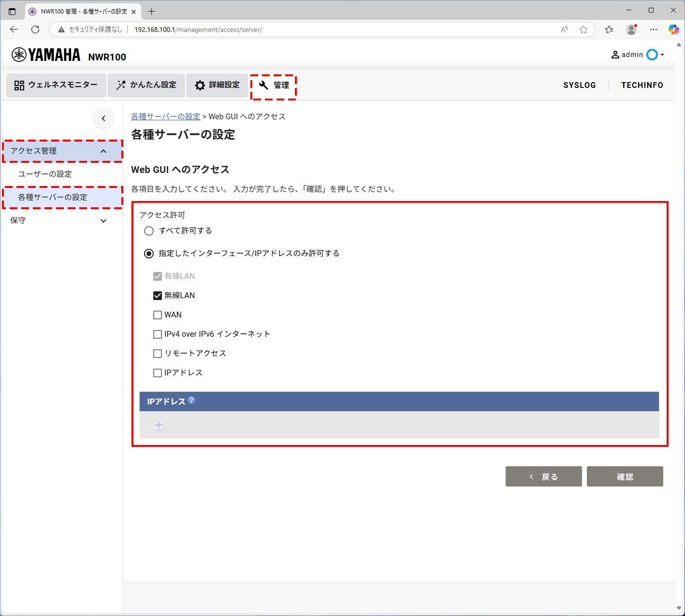The image size is (685, 616).
Task: Open かんたん設定 quick setup with wand icon
Action: tap(146, 85)
